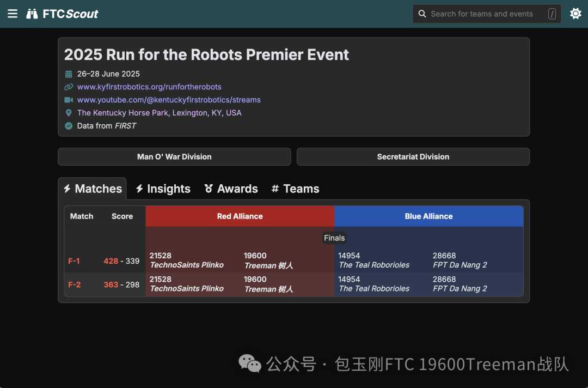The image size is (588, 388).
Task: Open The Kentucky Horse Park location link
Action: (x=159, y=113)
